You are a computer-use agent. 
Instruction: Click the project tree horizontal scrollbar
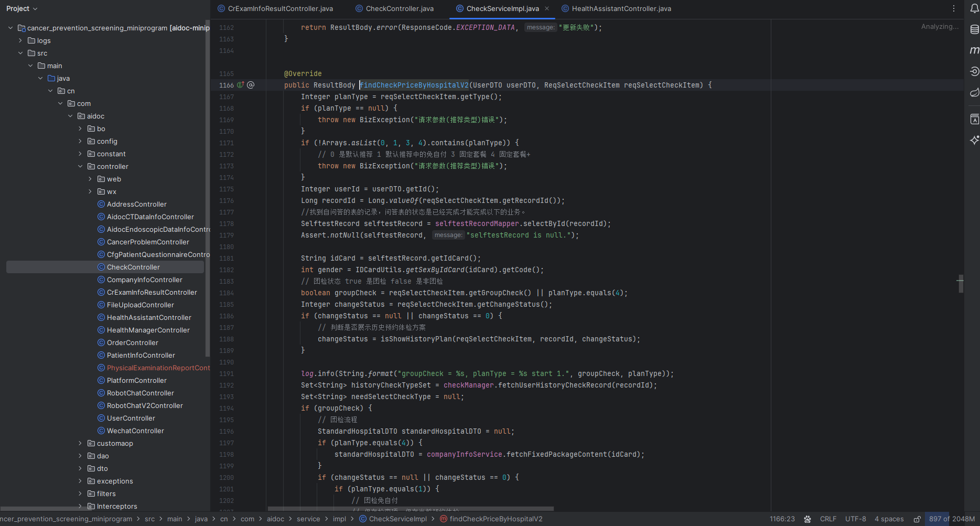coord(47,509)
